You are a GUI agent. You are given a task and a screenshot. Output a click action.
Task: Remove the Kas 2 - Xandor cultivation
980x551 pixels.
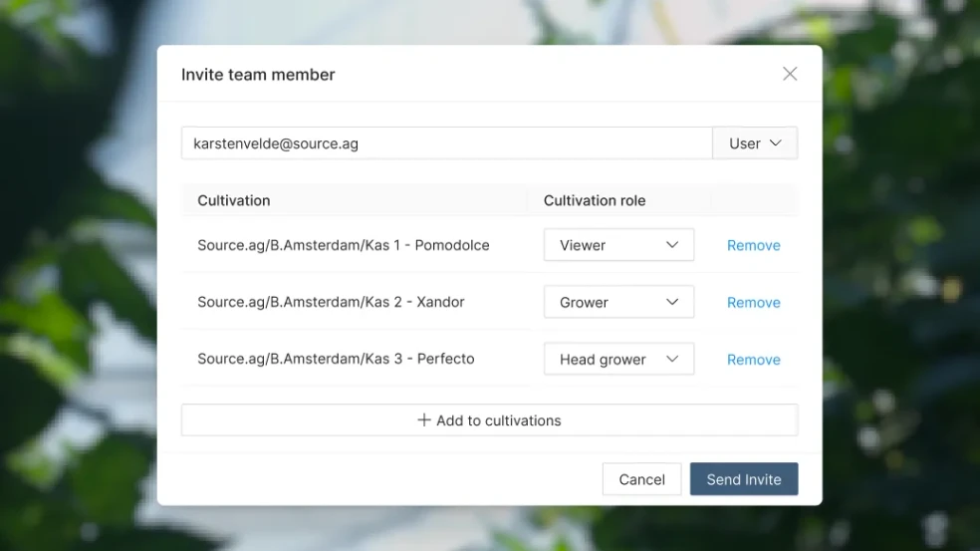pos(753,303)
